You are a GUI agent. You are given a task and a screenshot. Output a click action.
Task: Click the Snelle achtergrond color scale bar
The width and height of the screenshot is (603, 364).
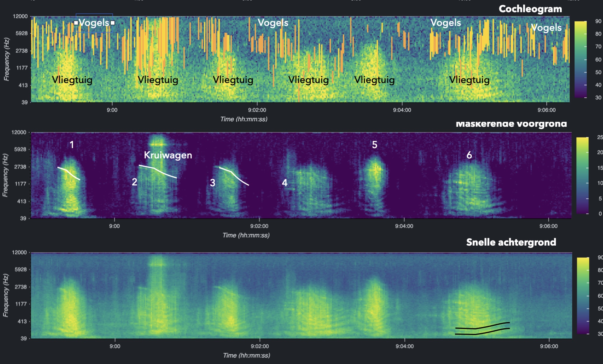[x=583, y=296]
